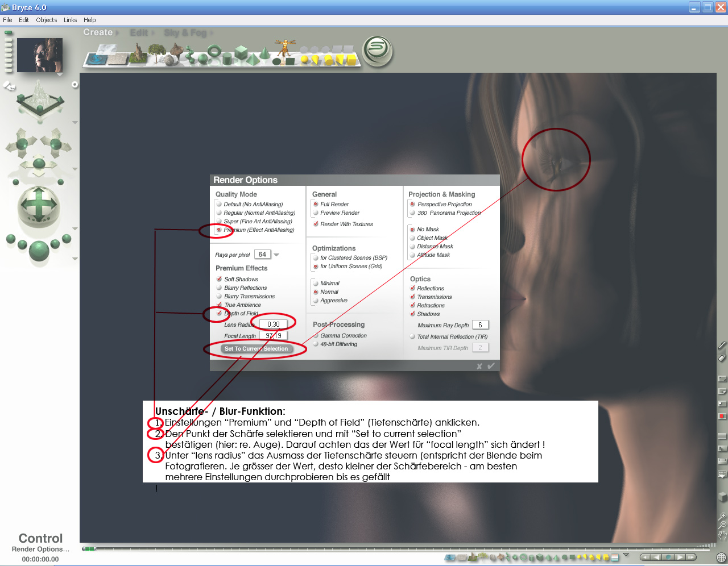This screenshot has width=728, height=566.
Task: Open the Edit menu in the menu bar
Action: coord(24,20)
